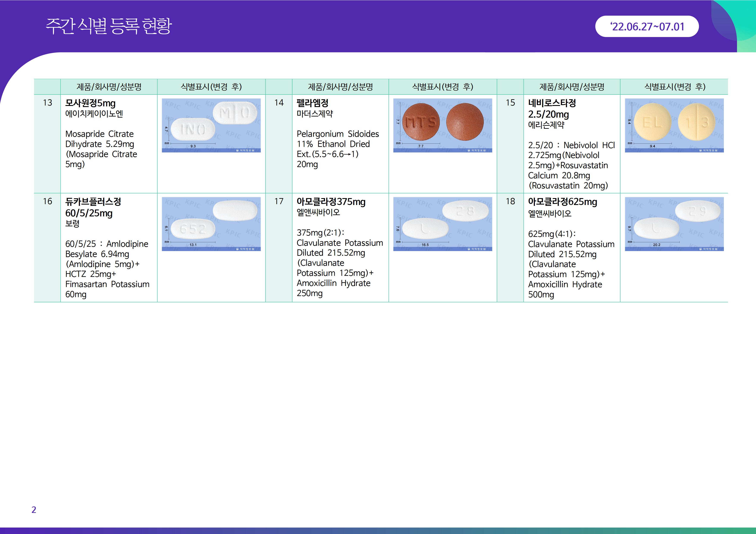Click the page number 2

pyautogui.click(x=34, y=510)
